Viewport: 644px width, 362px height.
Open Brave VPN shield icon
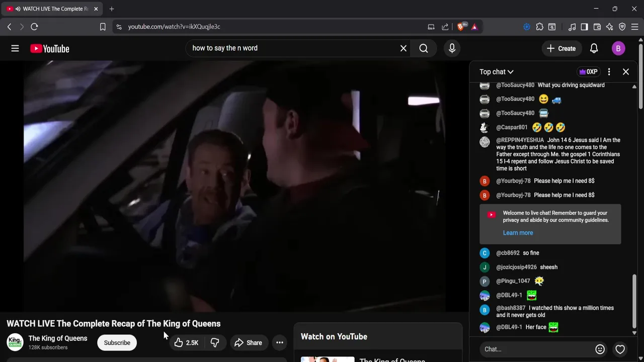pos(622,27)
